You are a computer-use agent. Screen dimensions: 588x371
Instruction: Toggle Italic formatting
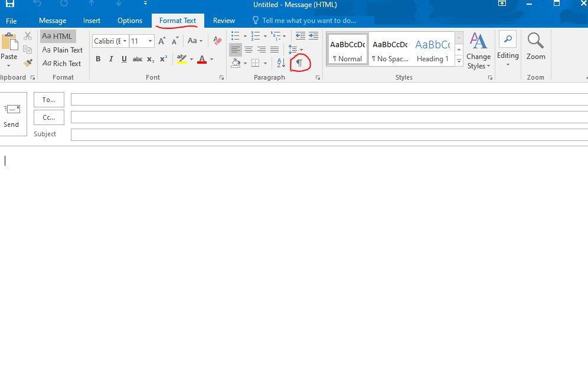pyautogui.click(x=111, y=59)
